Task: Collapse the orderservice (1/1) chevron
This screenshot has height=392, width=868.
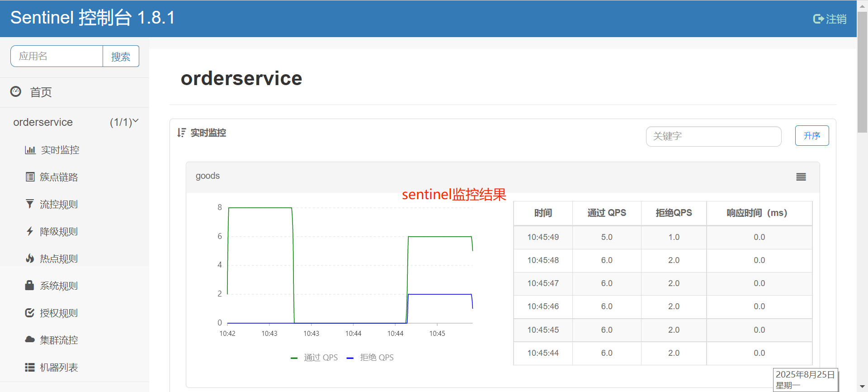Action: [136, 121]
